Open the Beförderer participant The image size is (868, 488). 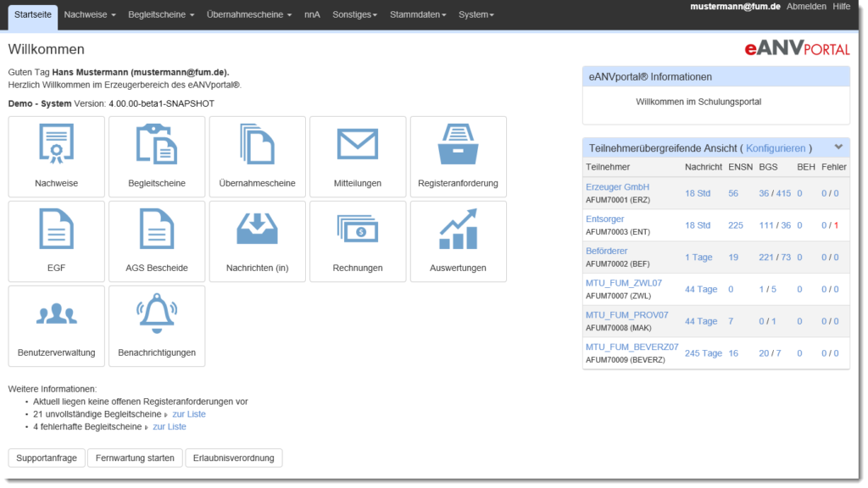coord(606,251)
